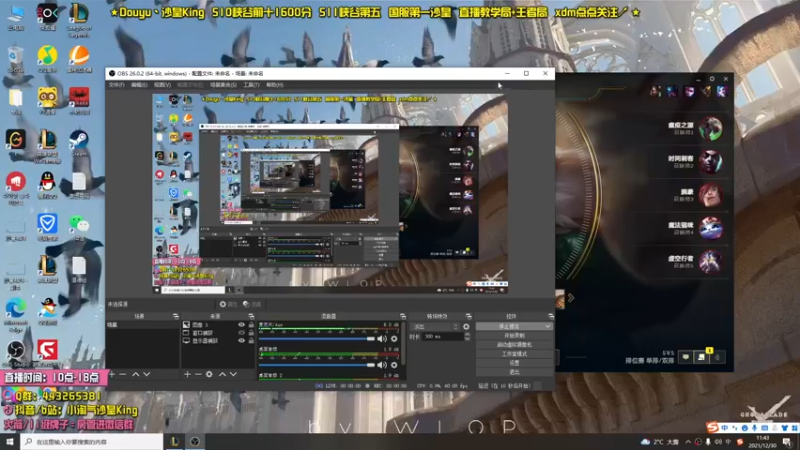Image resolution: width=800 pixels, height=450 pixels.
Task: Pop out the 场景 dock with its float icon
Action: pyautogui.click(x=176, y=316)
